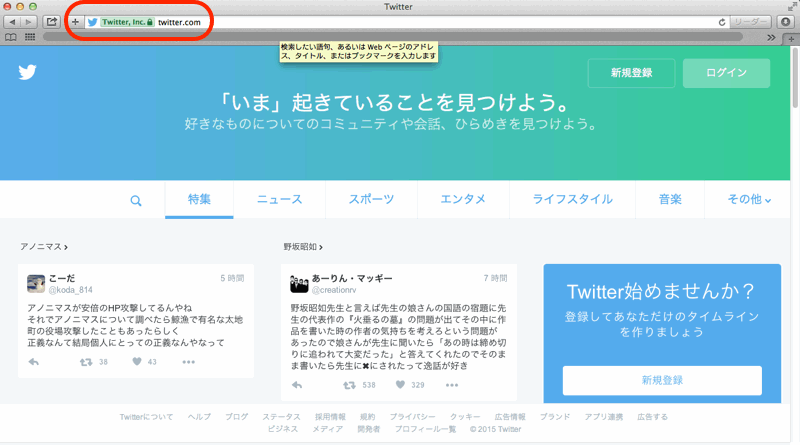Click Safari's Share button in toolbar
This screenshot has width=800, height=445.
coord(52,21)
